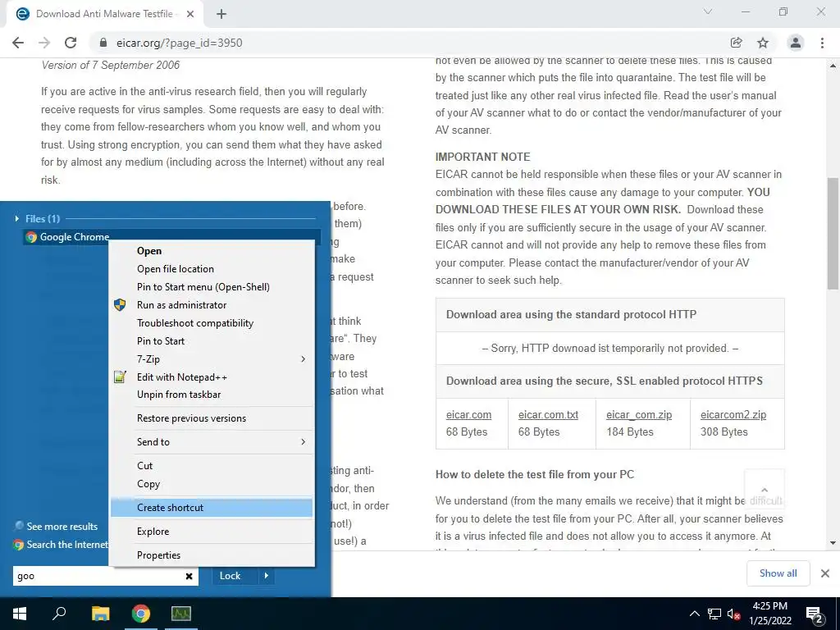Click the scrollbar down arrow
The height and width of the screenshot is (630, 840).
click(833, 543)
